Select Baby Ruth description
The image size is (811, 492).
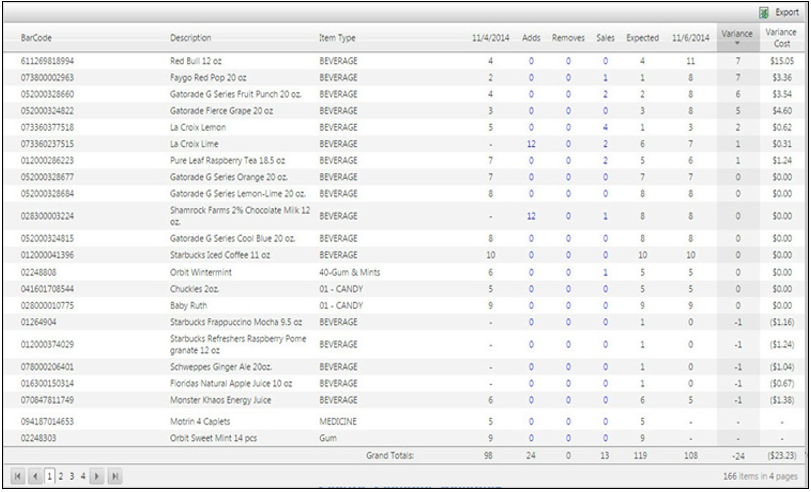pyautogui.click(x=188, y=305)
